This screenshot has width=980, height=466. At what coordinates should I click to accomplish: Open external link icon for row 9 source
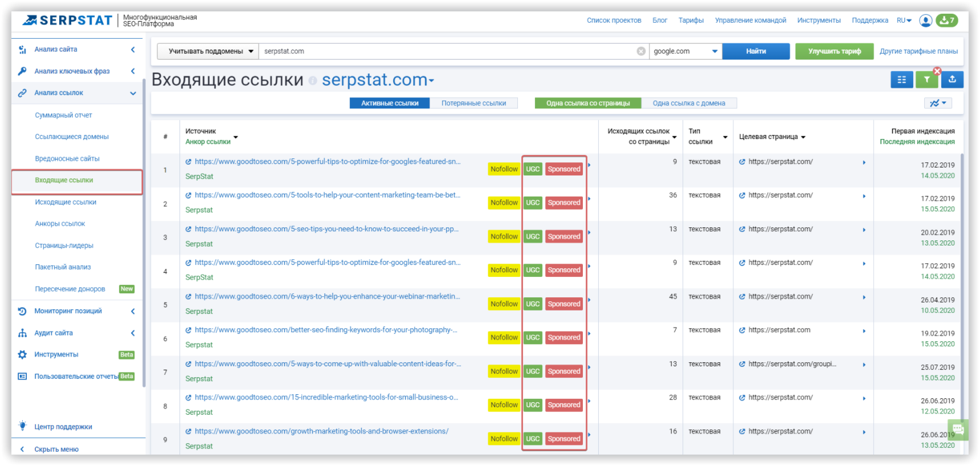[189, 431]
